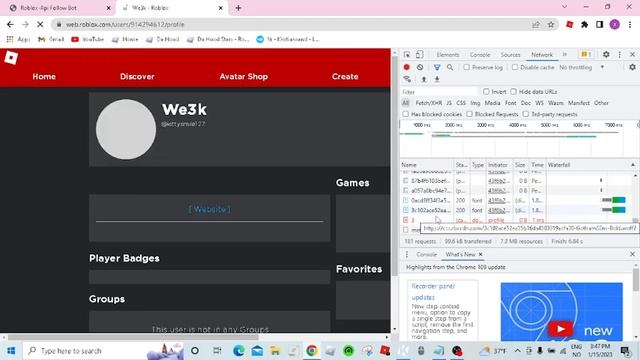
Task: Close the What's New drawer tab
Action: [480, 254]
